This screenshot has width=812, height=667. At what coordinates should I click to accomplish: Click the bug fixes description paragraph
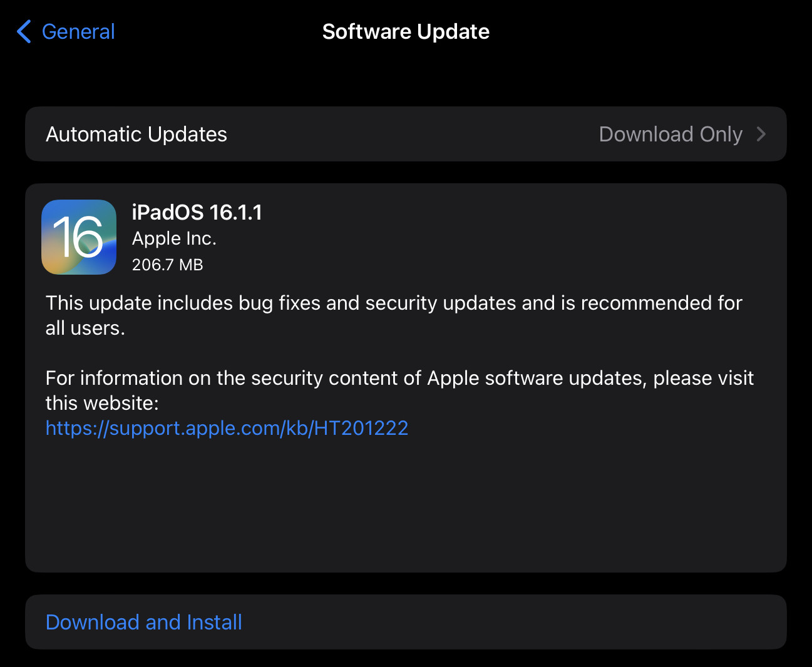click(394, 315)
